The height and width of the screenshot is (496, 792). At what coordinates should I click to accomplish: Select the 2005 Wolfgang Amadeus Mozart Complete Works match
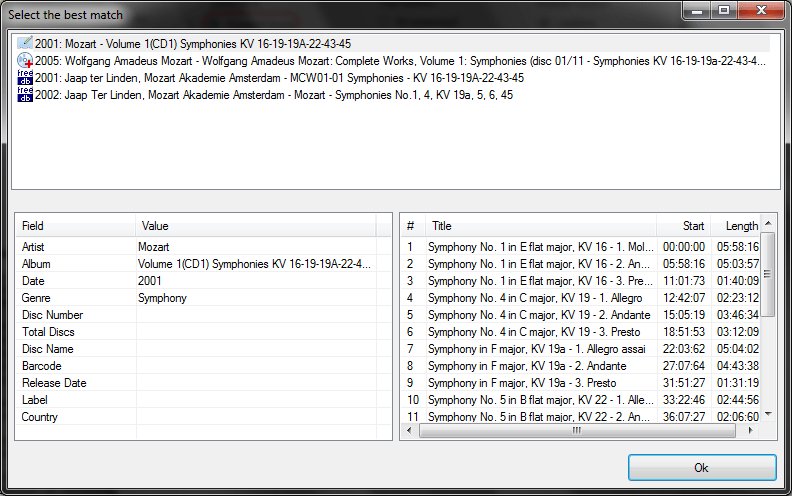400,61
